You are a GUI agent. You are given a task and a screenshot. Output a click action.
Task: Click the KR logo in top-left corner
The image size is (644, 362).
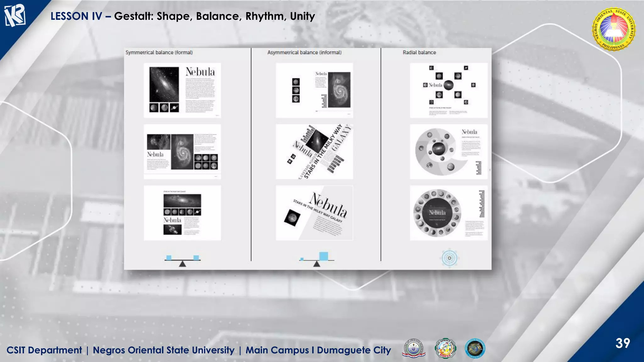coord(14,16)
